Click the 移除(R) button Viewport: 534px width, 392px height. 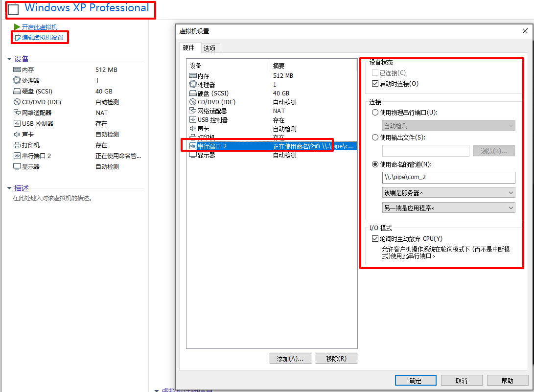336,358
